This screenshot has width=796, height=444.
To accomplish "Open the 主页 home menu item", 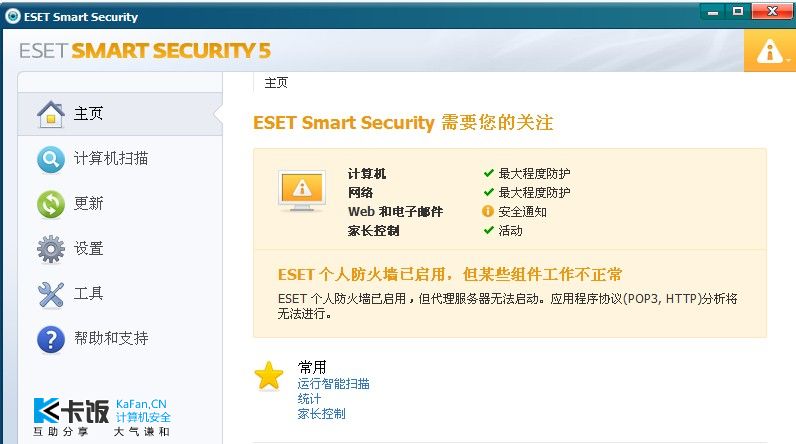I will [x=88, y=114].
